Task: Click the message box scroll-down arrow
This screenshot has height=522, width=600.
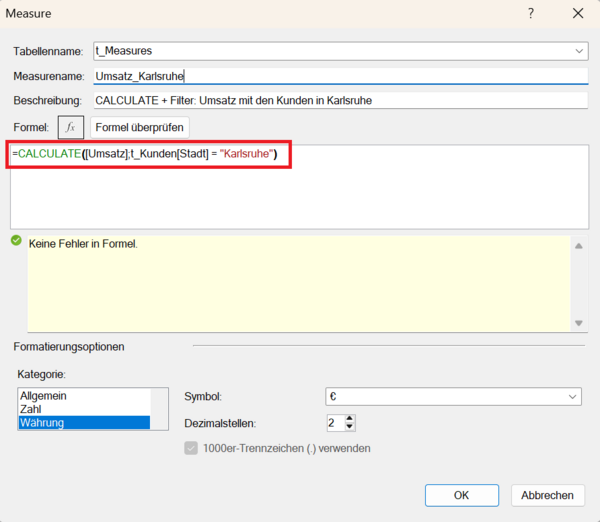Action: point(577,323)
